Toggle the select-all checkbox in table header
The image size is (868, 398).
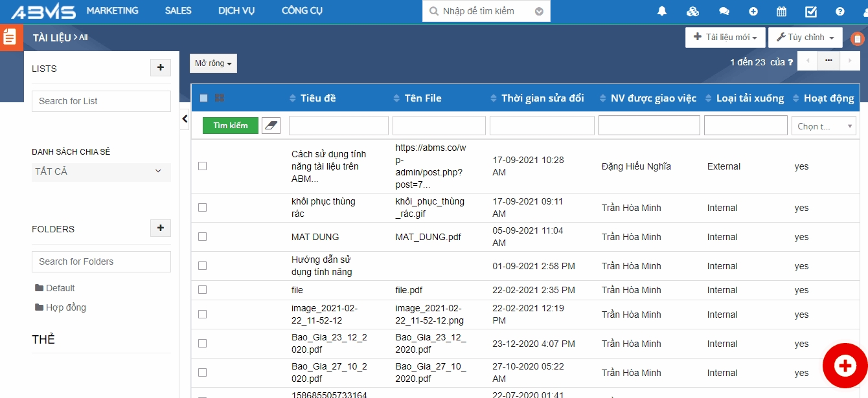point(203,98)
